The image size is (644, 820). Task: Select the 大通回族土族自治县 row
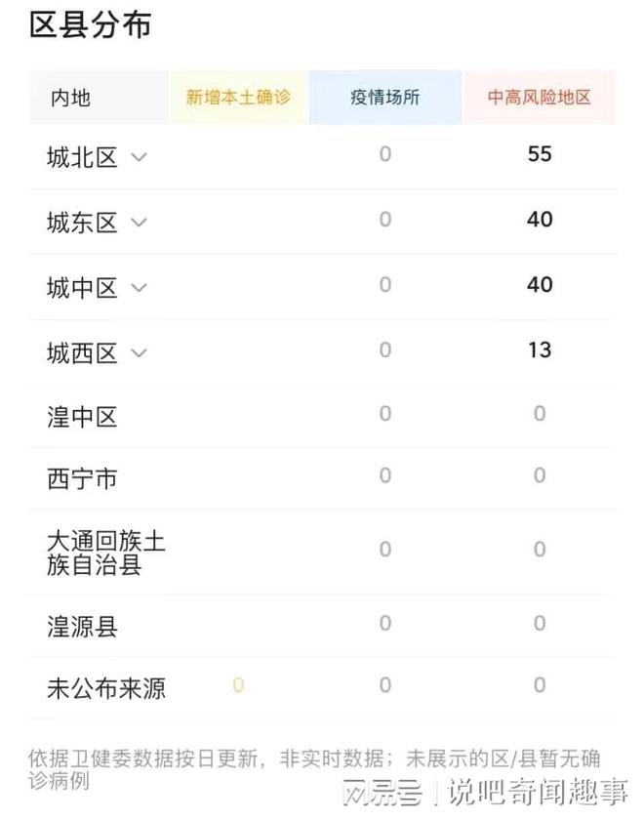[98, 550]
